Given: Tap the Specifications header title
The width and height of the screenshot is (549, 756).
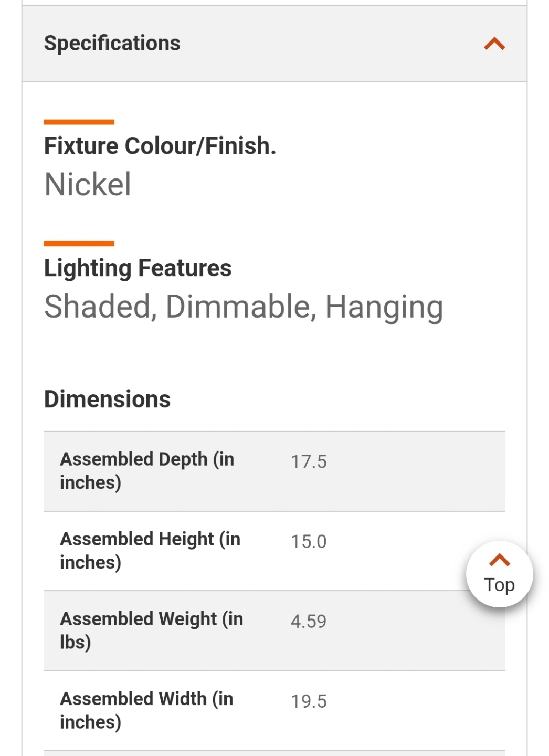Looking at the screenshot, I should click(x=112, y=44).
